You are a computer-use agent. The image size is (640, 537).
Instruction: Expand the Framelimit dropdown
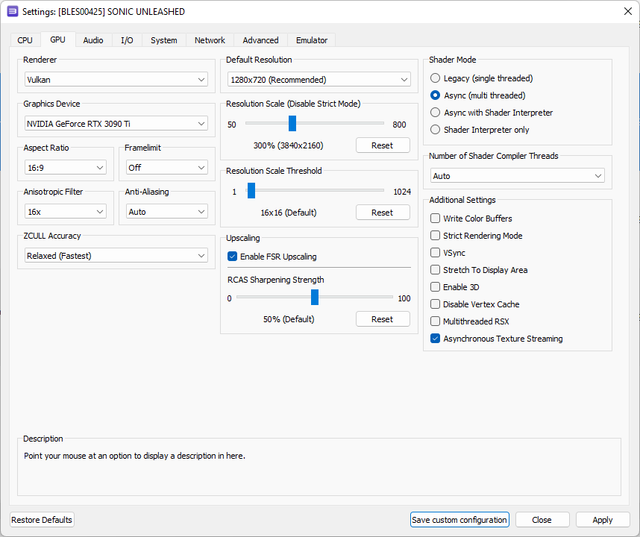pyautogui.click(x=167, y=168)
